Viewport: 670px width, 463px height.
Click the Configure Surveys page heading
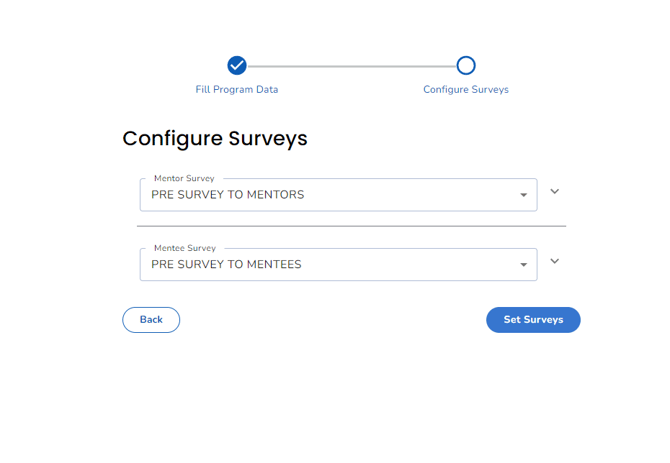pyautogui.click(x=215, y=138)
